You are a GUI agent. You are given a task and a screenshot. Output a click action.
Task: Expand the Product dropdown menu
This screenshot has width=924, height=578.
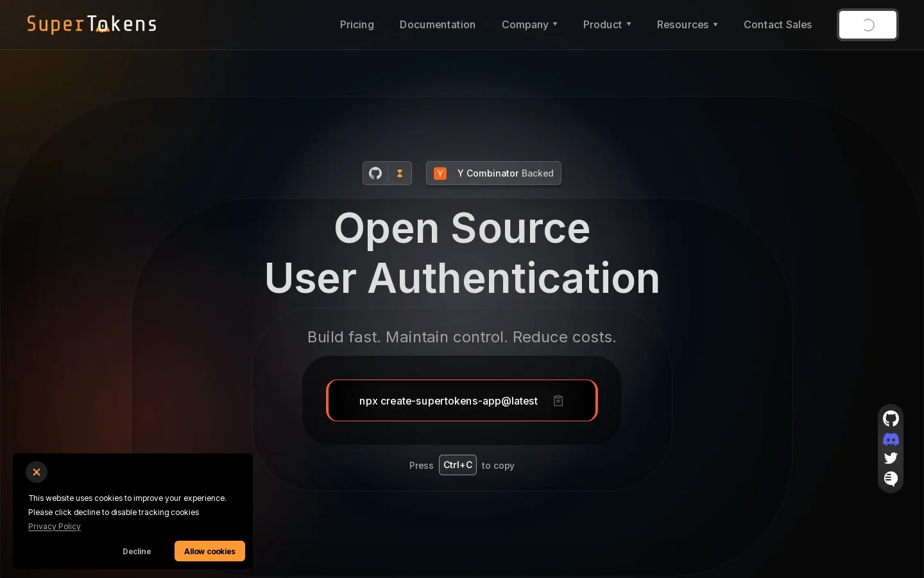(607, 24)
